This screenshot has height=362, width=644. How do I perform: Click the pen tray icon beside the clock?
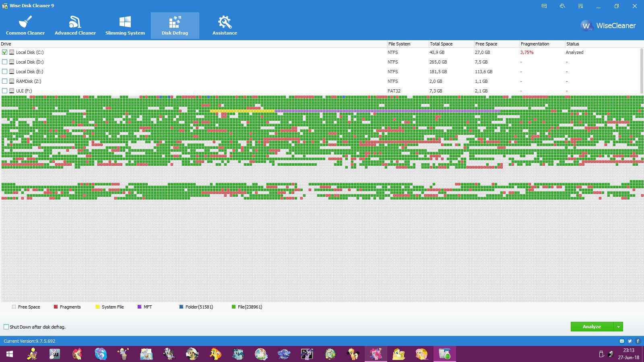(611, 354)
